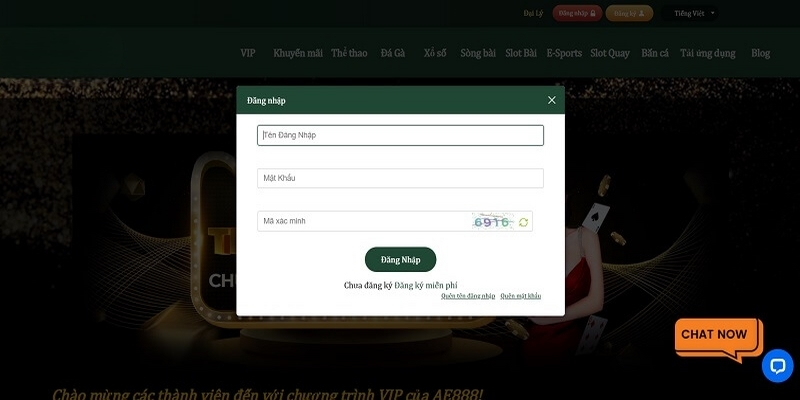Open the blue live chat bubble
800x400 pixels.
click(778, 366)
